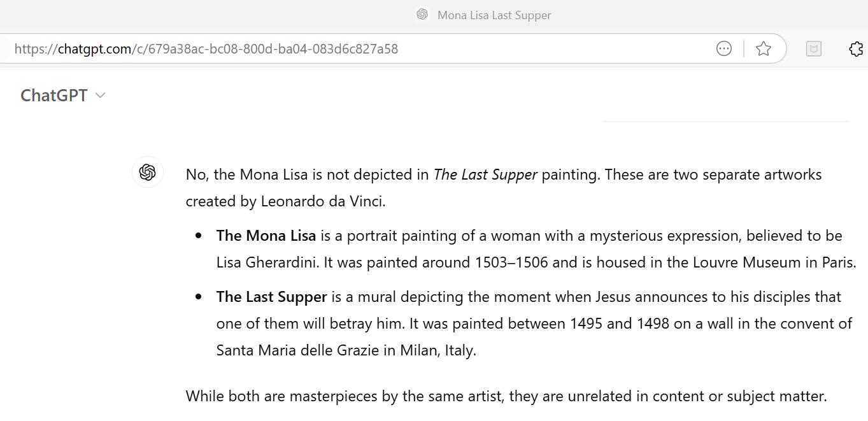Click the date range '1503–1506'

click(x=511, y=262)
